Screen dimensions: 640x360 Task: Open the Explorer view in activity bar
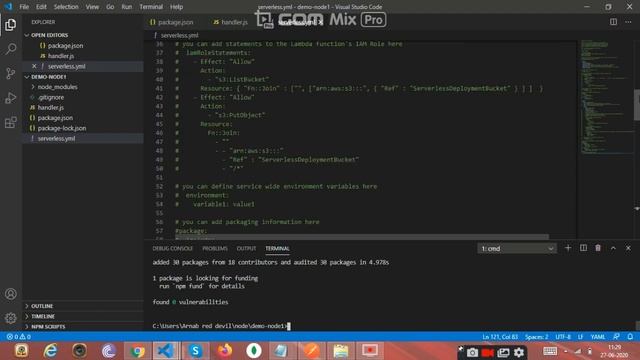click(11, 25)
